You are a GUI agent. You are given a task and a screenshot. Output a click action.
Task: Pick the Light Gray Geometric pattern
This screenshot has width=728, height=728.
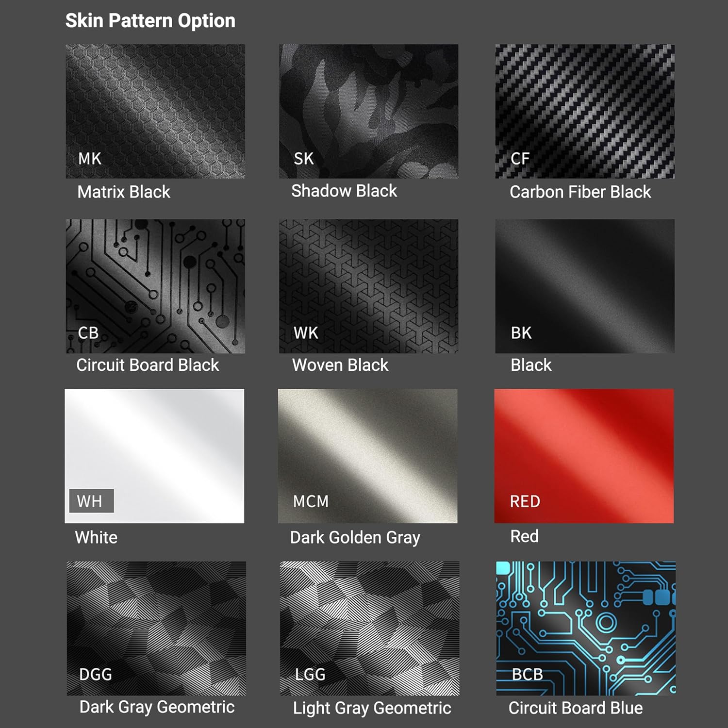click(369, 629)
